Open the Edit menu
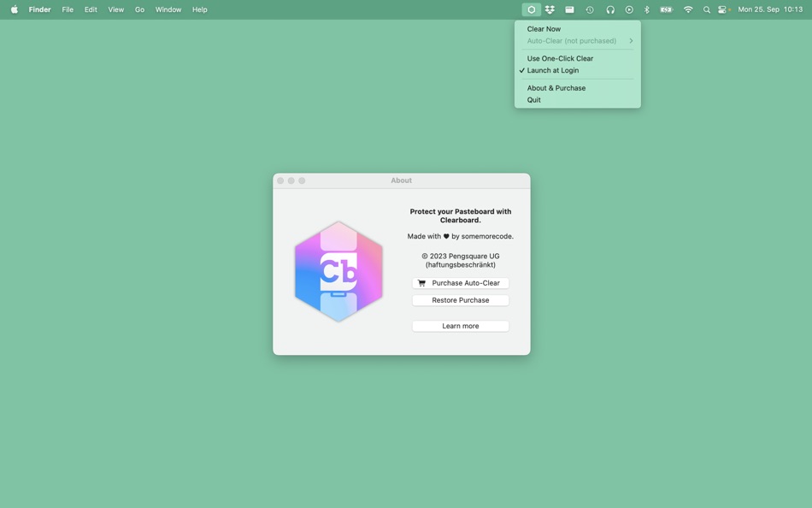The height and width of the screenshot is (508, 812). point(91,9)
